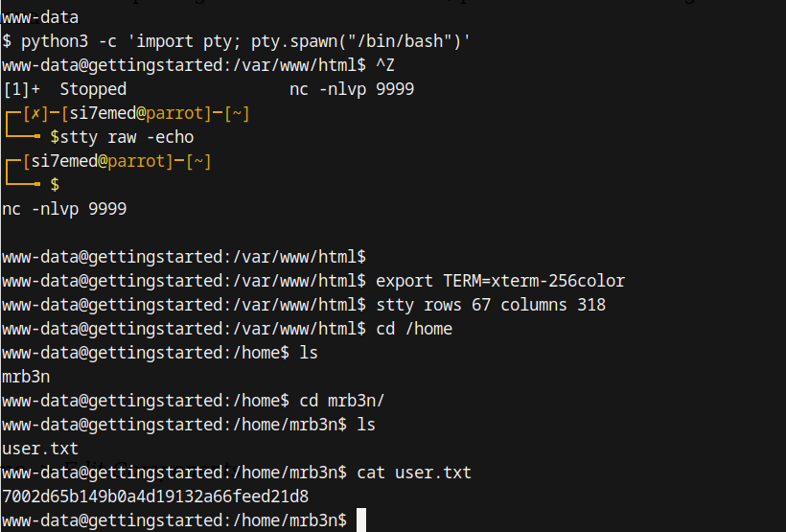Screen dimensions: 786x532
Task: Click the mrb3n directory name in the ls output
Action: pyautogui.click(x=26, y=376)
